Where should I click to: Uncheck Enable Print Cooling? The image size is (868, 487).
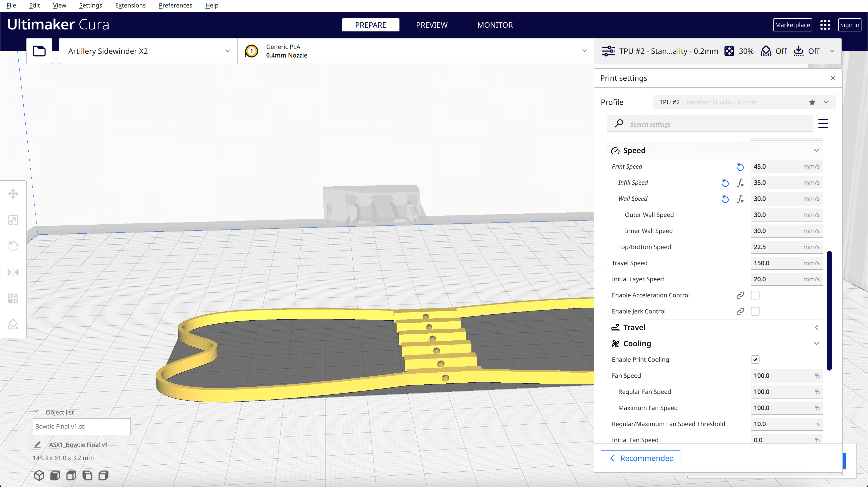[755, 360]
